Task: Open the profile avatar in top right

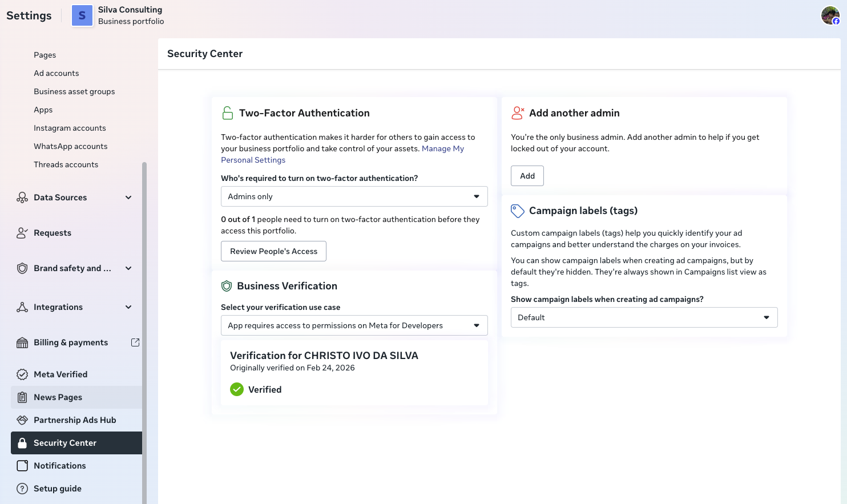Action: [x=830, y=15]
